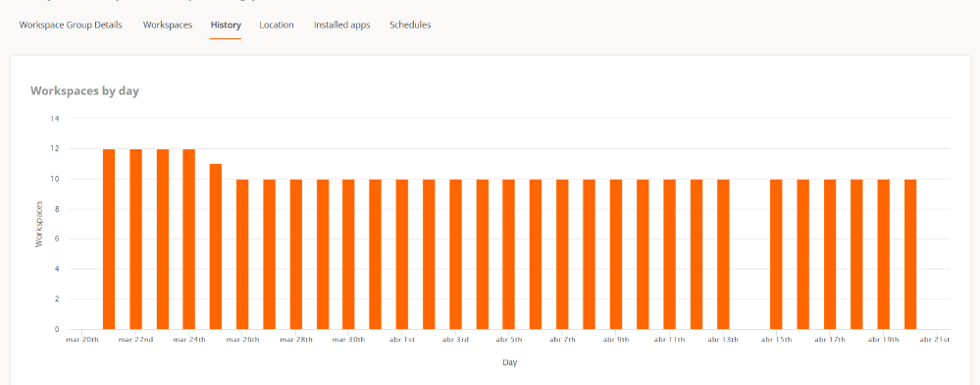Screen dimensions: 980x385
Task: Select the bar above abr 19th
Action: [x=884, y=254]
